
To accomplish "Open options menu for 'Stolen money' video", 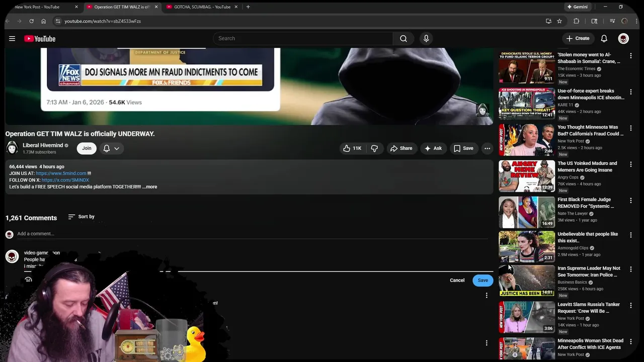I will (631, 56).
